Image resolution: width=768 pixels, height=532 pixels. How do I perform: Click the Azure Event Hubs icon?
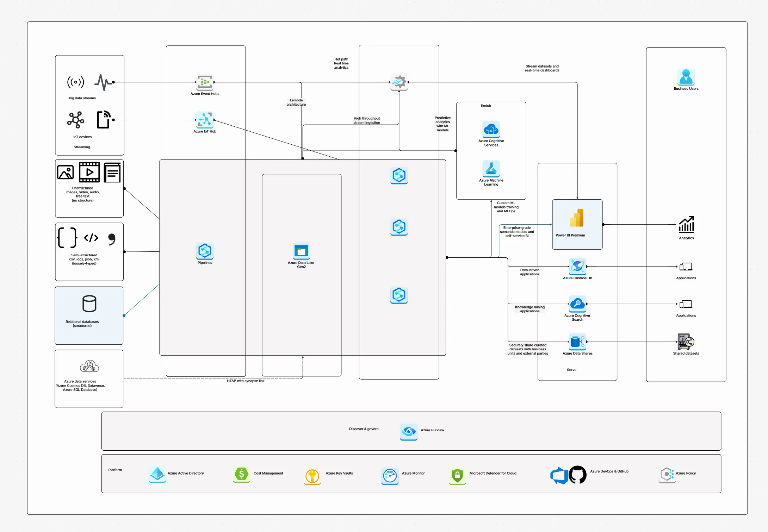click(205, 82)
